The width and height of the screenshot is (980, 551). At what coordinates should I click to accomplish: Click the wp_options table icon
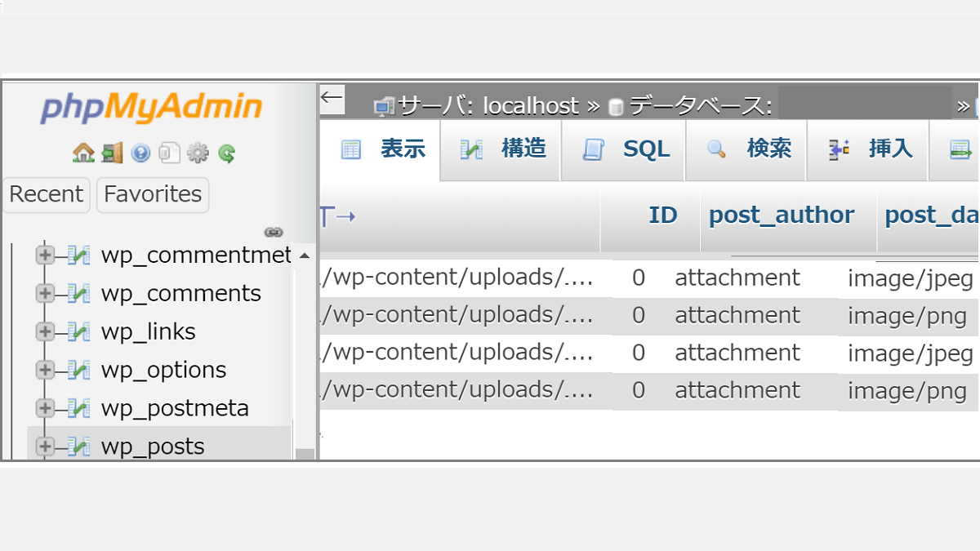click(x=78, y=370)
